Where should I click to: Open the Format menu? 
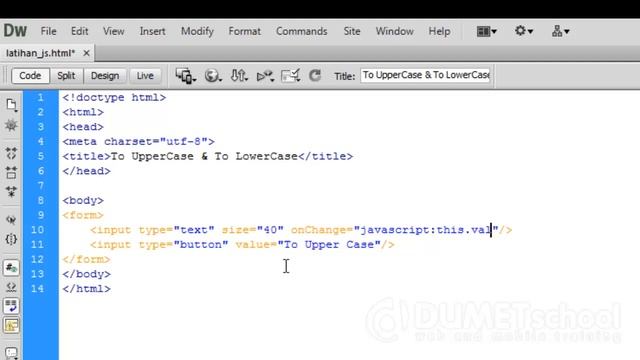(244, 31)
